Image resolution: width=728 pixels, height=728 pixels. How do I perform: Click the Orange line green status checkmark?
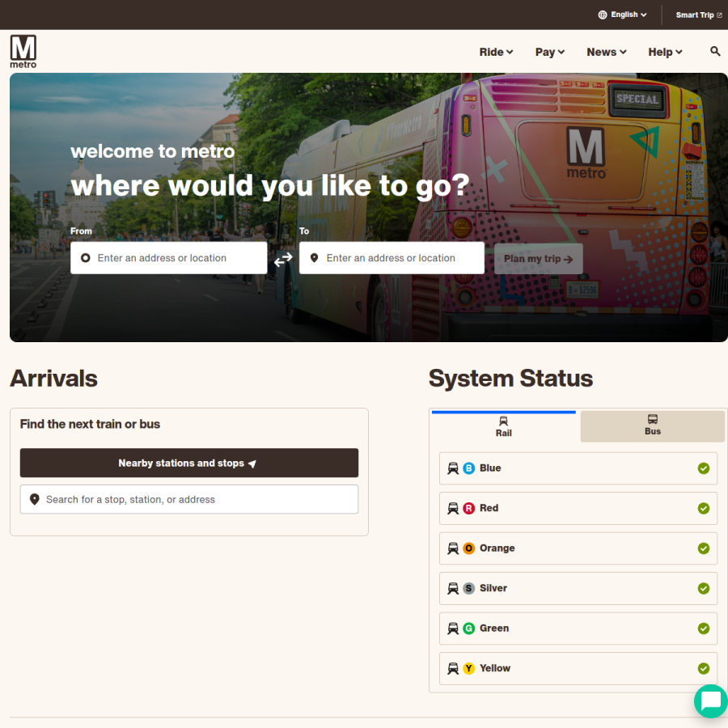click(x=704, y=548)
